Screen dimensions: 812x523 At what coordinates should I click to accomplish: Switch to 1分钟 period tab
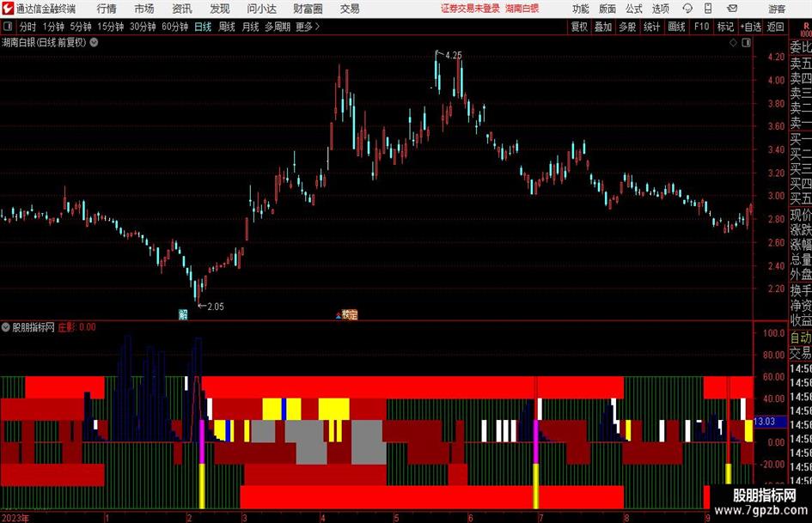pyautogui.click(x=53, y=27)
